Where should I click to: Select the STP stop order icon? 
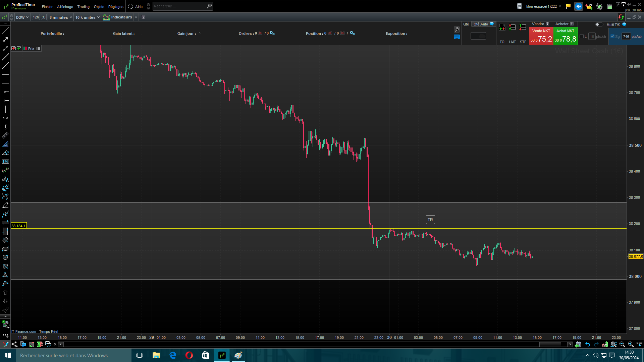pyautogui.click(x=523, y=28)
